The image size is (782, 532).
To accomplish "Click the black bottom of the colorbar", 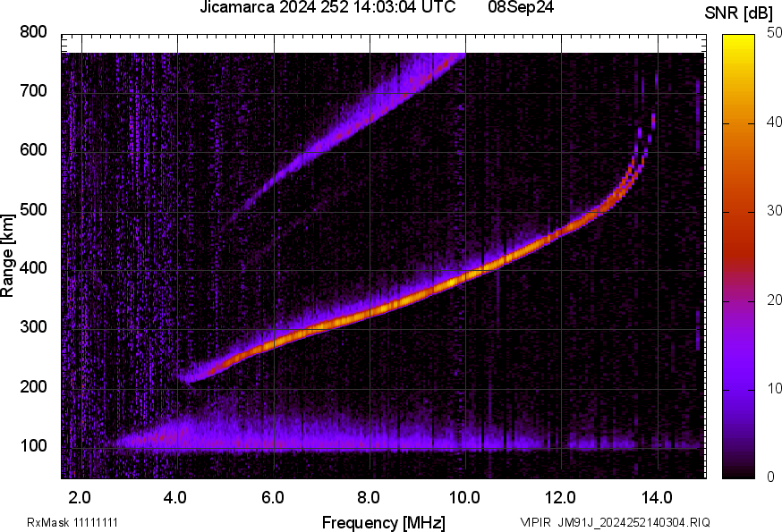I will [x=739, y=469].
